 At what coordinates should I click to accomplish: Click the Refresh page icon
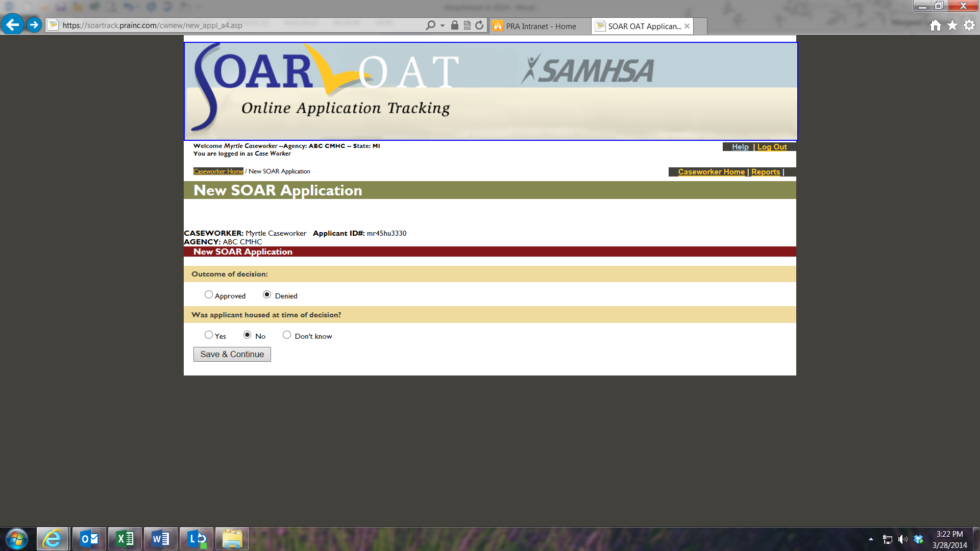(479, 26)
